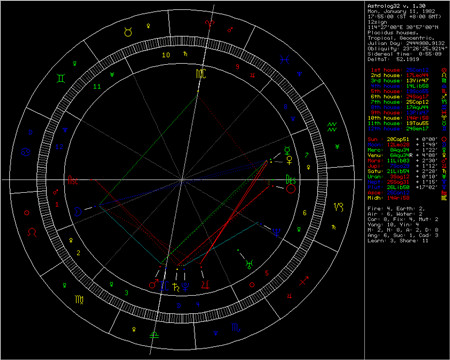Click house number 6 in the wheel

(x=304, y=213)
